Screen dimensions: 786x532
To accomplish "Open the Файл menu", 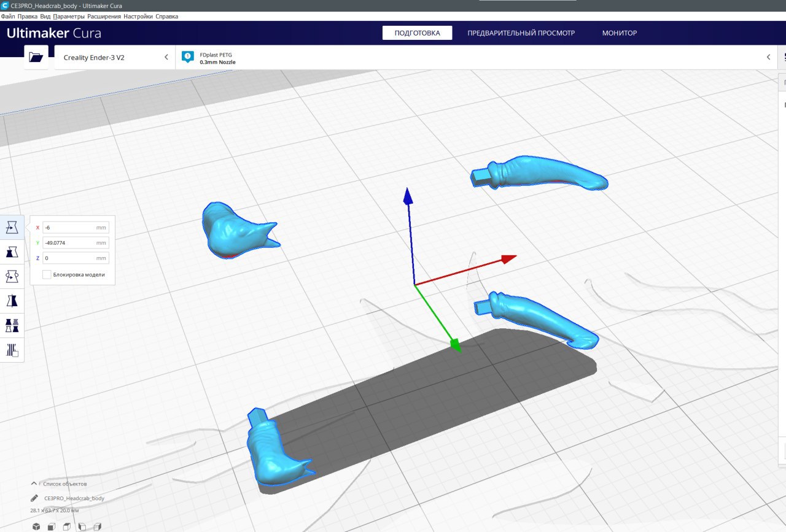I will (x=8, y=17).
